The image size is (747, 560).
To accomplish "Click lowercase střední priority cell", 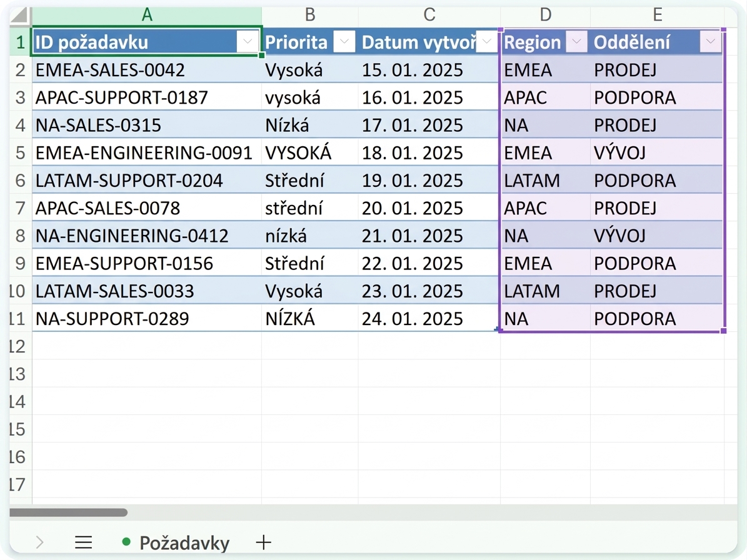I will click(309, 207).
